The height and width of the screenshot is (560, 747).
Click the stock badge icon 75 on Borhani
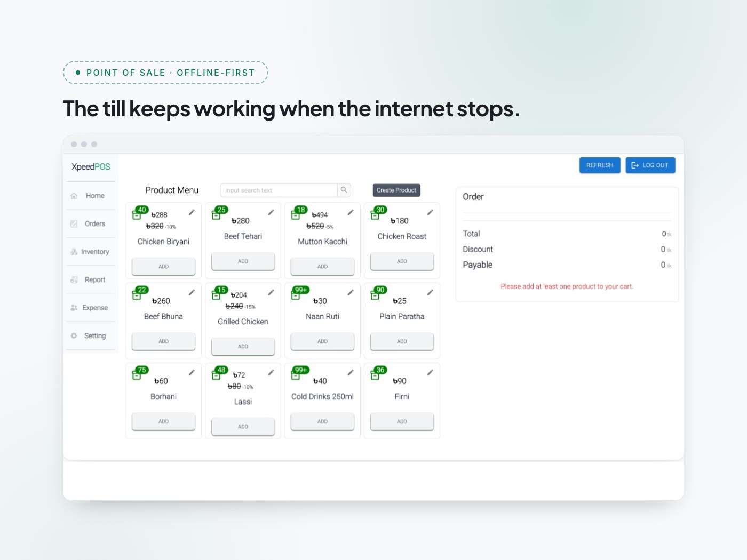pos(140,373)
